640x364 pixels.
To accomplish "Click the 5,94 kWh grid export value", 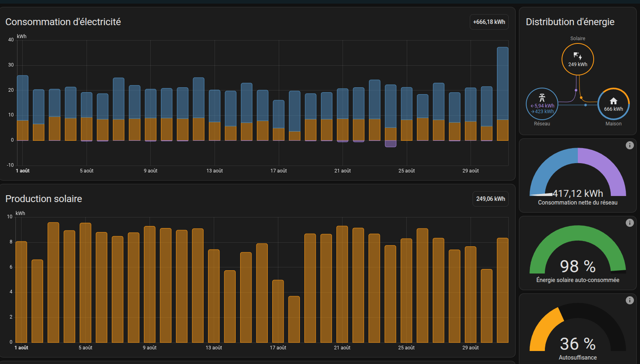I will [544, 106].
